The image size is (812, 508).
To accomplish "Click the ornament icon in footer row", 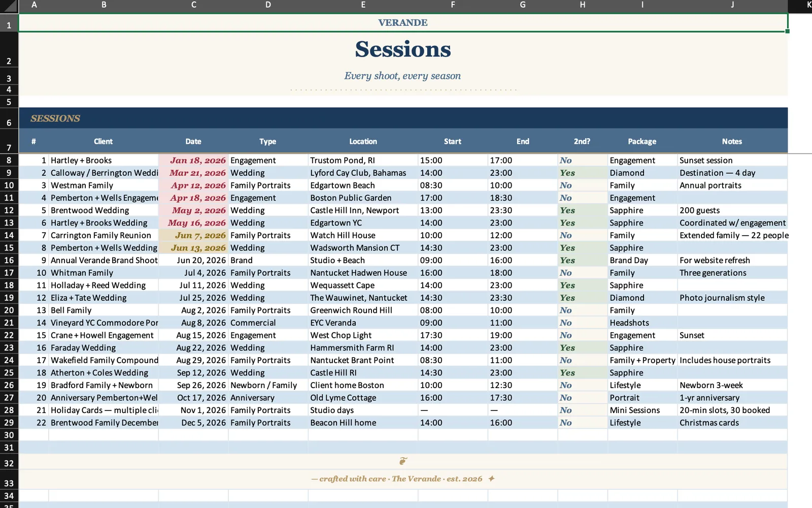I will tap(403, 461).
